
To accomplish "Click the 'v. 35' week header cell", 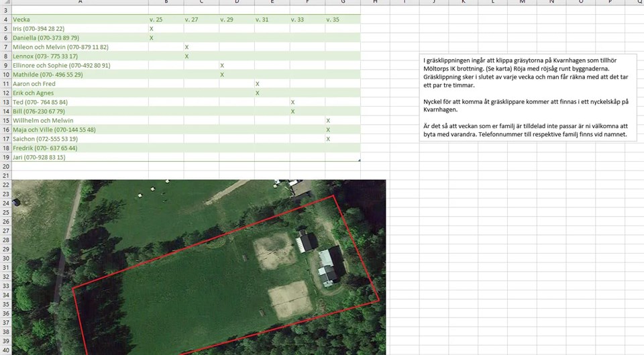I will click(x=342, y=20).
